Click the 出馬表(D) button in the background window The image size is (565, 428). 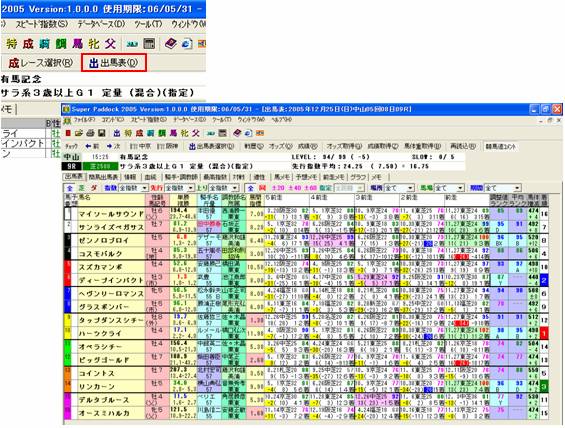(x=114, y=63)
